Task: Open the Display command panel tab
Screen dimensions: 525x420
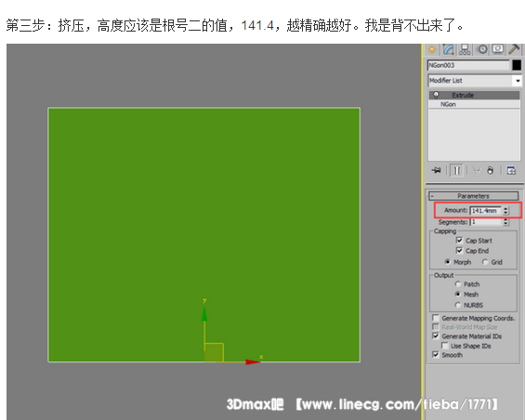Action: click(x=498, y=49)
